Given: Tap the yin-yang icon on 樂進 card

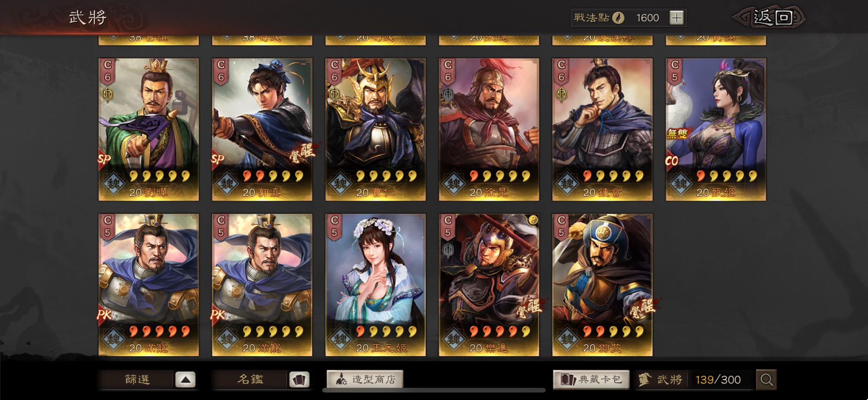Looking at the screenshot, I should [533, 220].
